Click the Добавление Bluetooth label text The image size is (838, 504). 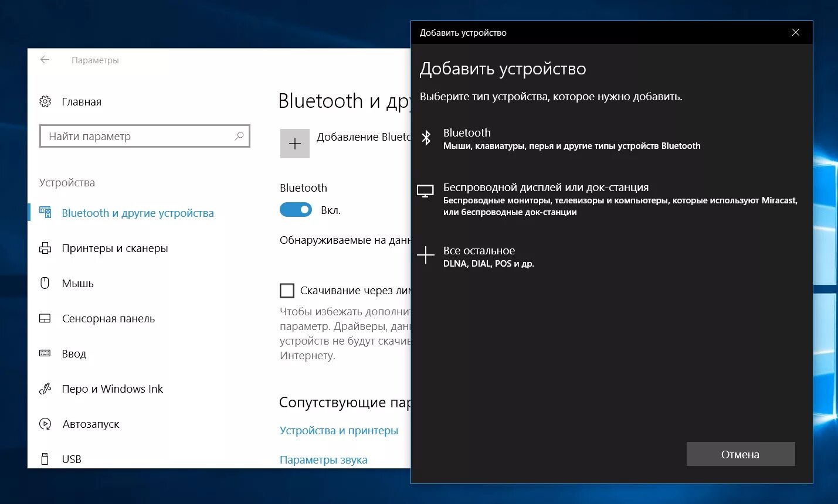click(364, 137)
